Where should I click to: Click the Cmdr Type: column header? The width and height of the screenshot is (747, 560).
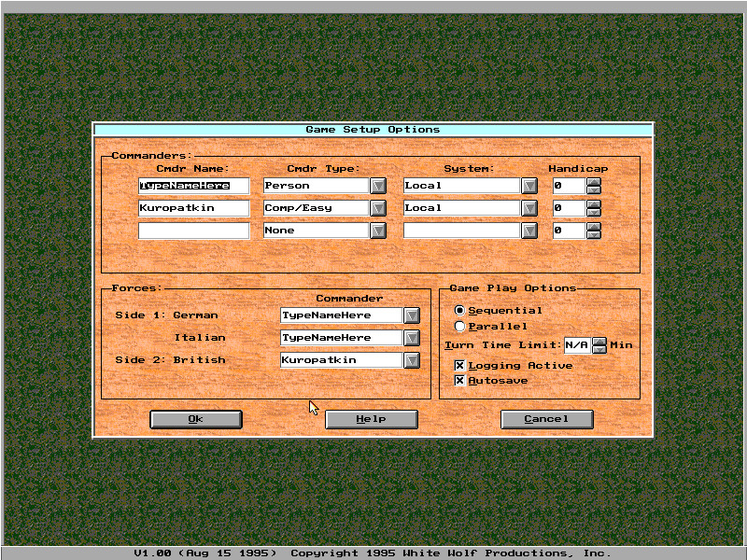coord(323,169)
